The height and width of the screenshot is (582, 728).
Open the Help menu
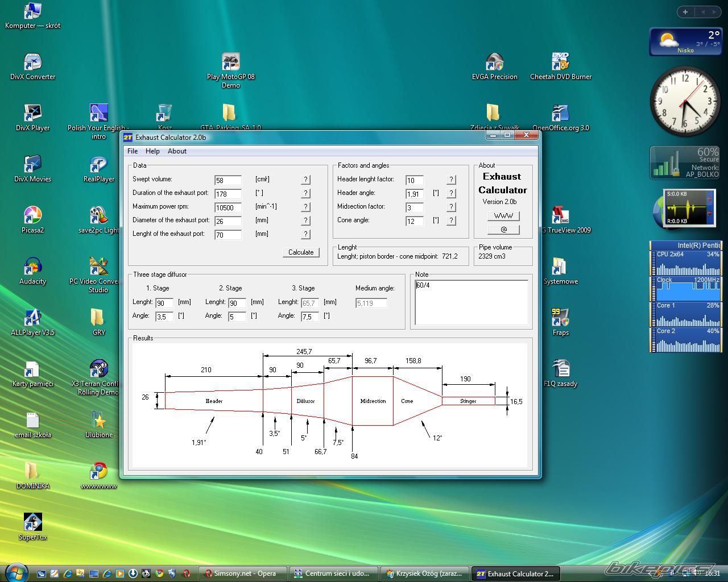(x=152, y=151)
